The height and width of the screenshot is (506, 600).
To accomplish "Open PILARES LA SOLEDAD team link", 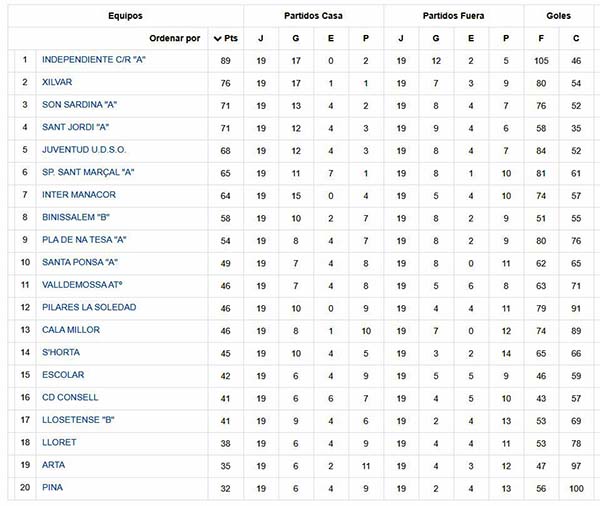I will pyautogui.click(x=89, y=307).
